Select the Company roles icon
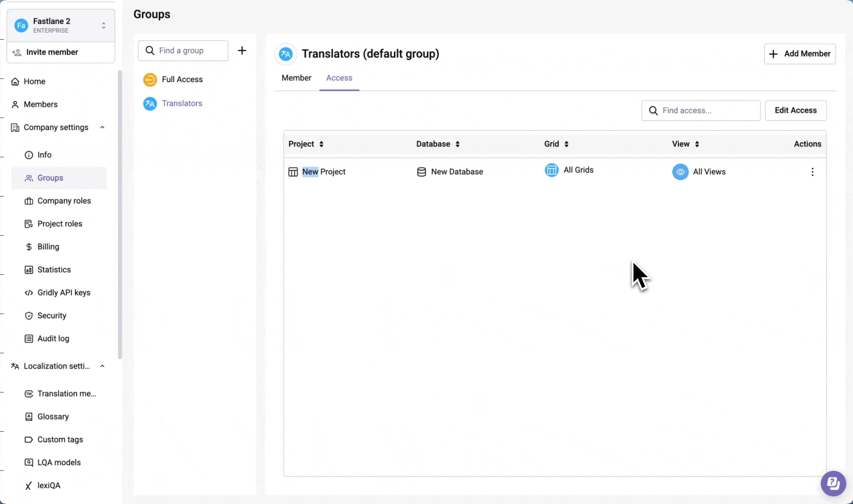The width and height of the screenshot is (853, 504). click(x=29, y=201)
